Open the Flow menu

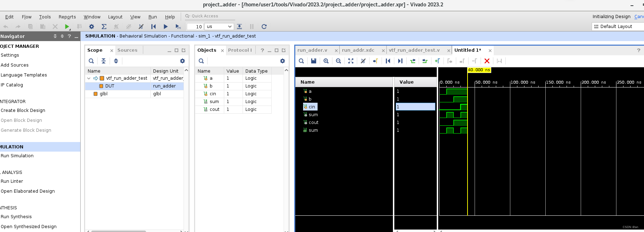27,17
